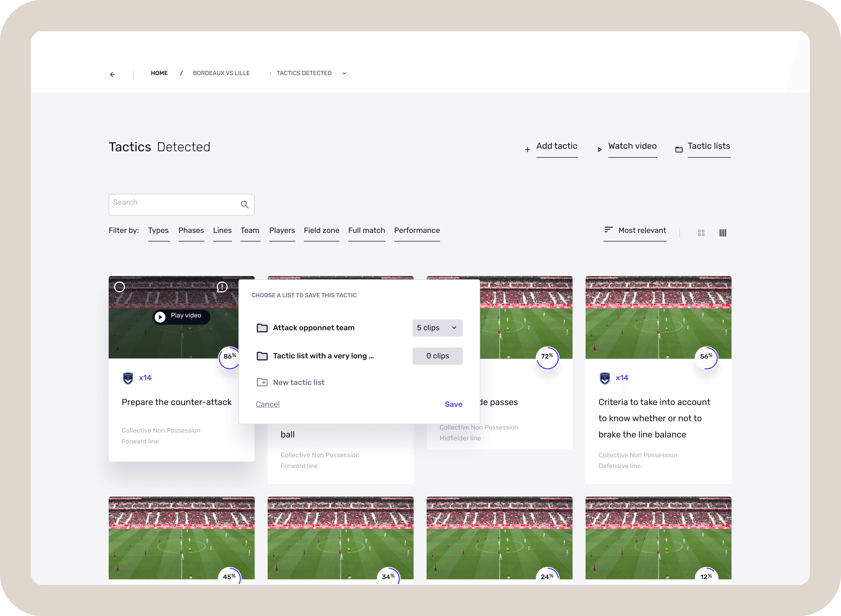Click TACTICS DETECTED breadcrumb label
The image size is (841, 616).
[304, 73]
